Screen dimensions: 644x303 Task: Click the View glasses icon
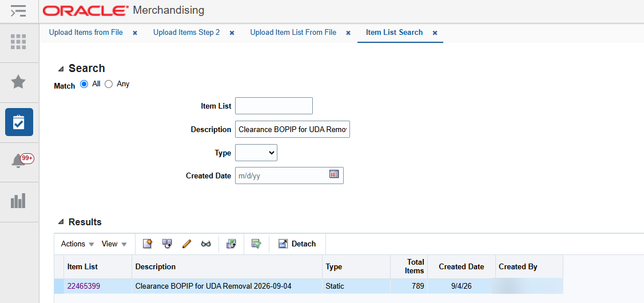click(x=206, y=244)
